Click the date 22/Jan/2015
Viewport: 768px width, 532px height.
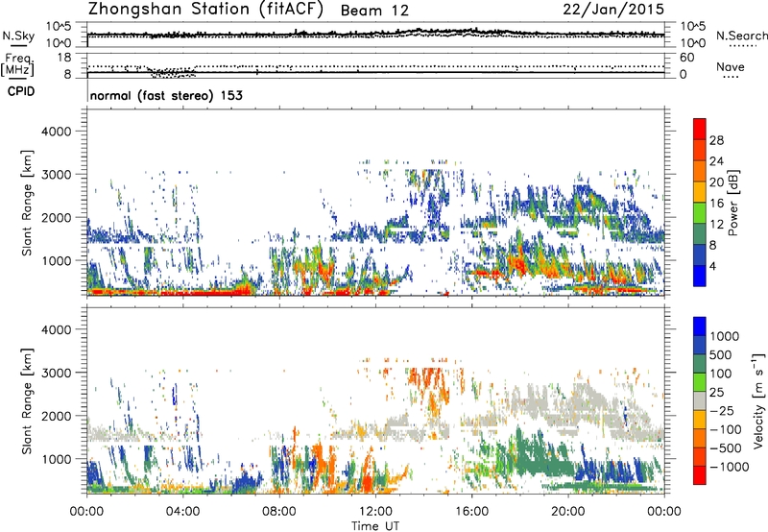613,10
